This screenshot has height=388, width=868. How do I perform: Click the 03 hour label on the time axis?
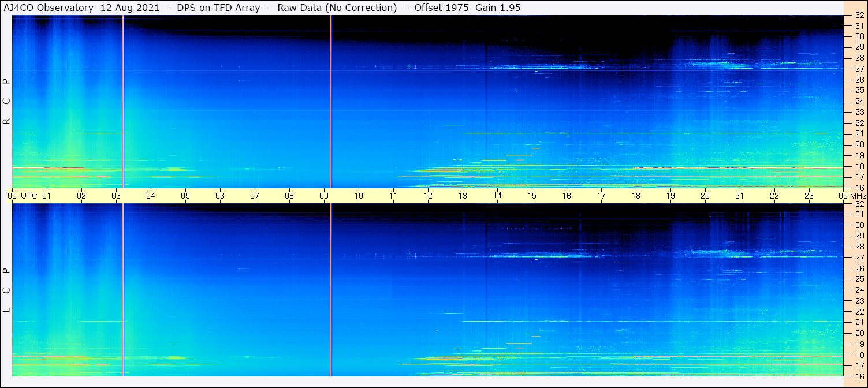tap(116, 196)
